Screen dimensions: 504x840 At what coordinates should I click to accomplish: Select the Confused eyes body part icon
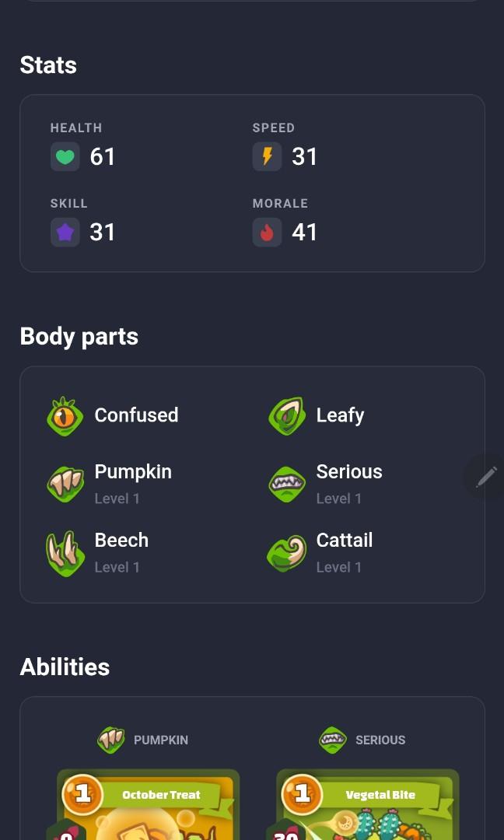pyautogui.click(x=65, y=416)
